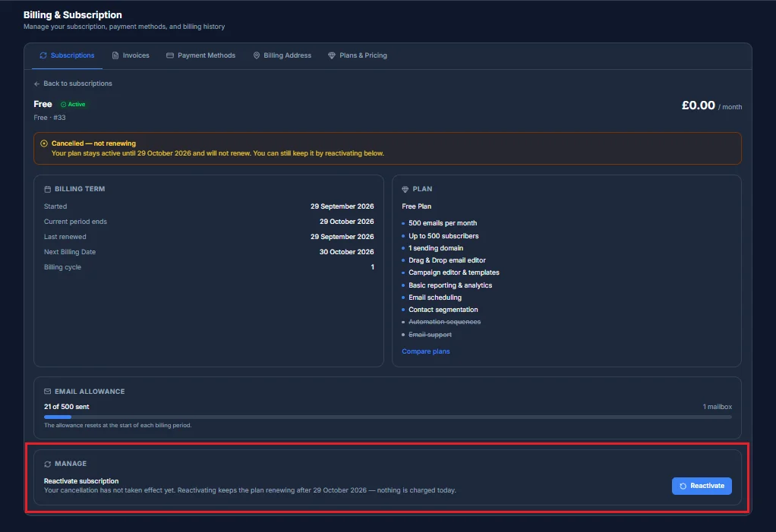776x532 pixels.
Task: Click 'Drag & Drop email editor' feature
Action: tap(447, 260)
